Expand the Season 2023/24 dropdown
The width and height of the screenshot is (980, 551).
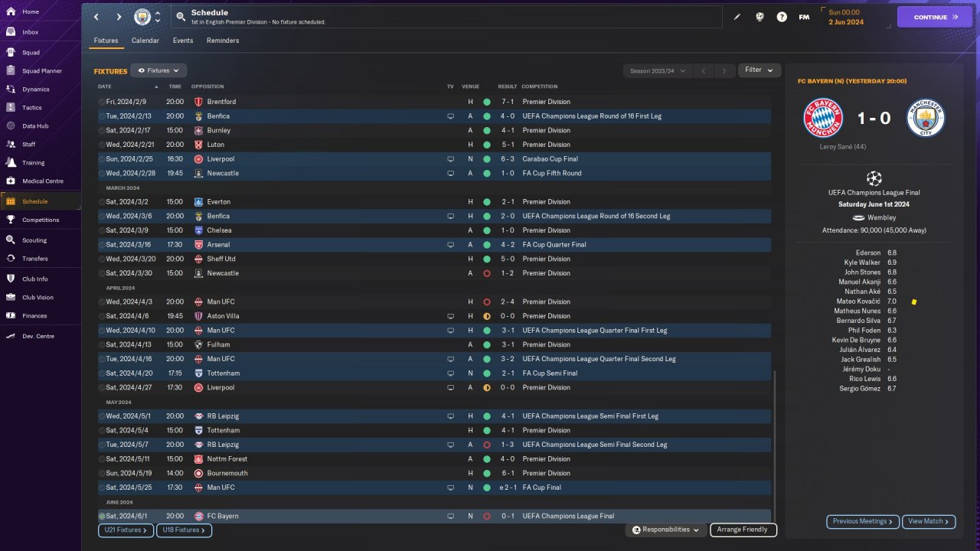pos(658,70)
